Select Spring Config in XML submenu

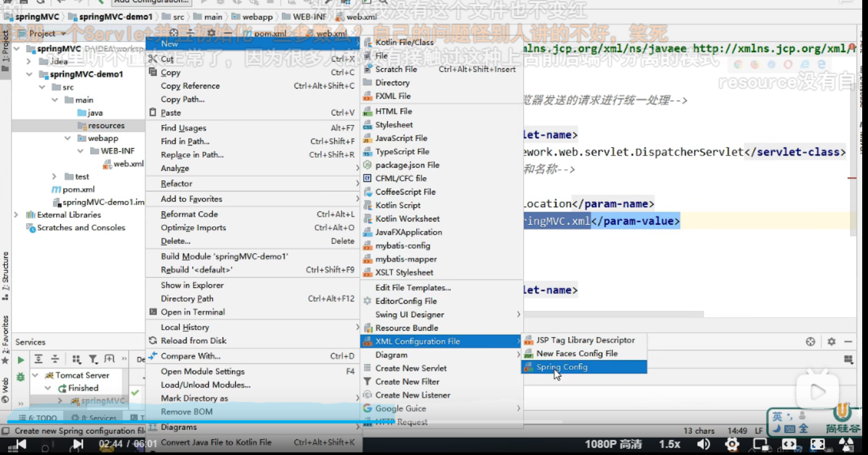[584, 367]
